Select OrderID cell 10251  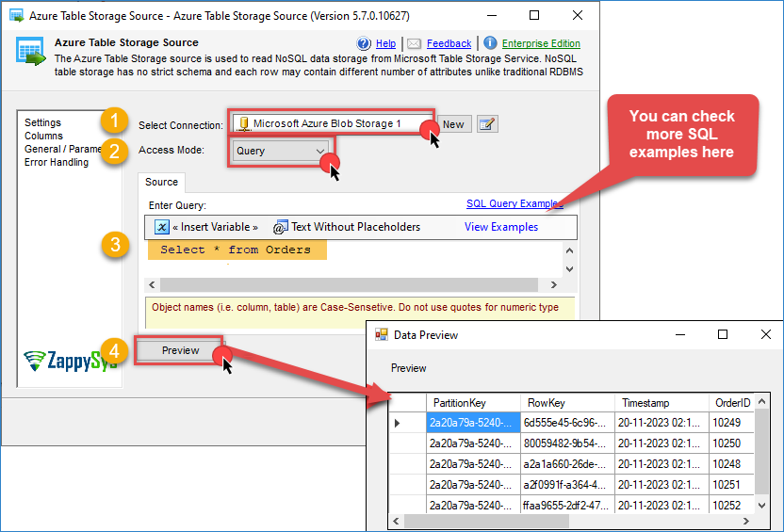[x=731, y=485]
